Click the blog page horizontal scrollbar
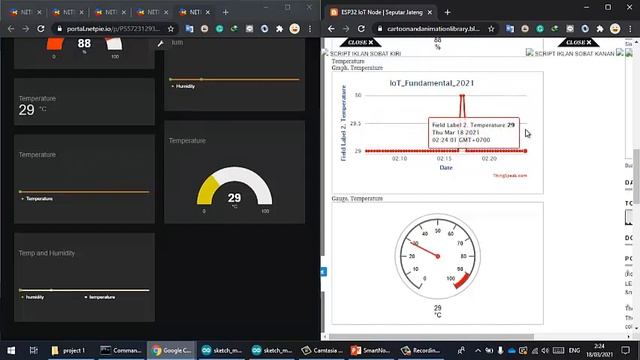Screen dimensions: 640x360 (x=431, y=337)
